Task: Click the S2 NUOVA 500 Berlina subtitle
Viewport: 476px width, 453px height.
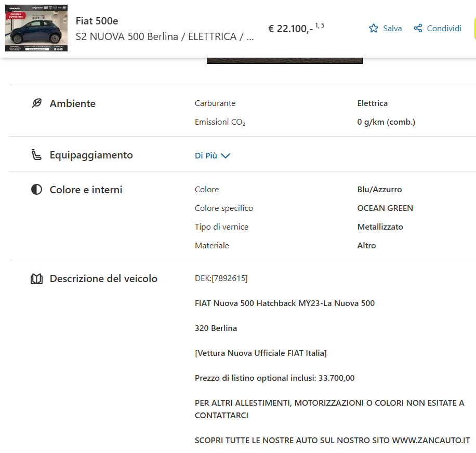Action: pyautogui.click(x=165, y=36)
